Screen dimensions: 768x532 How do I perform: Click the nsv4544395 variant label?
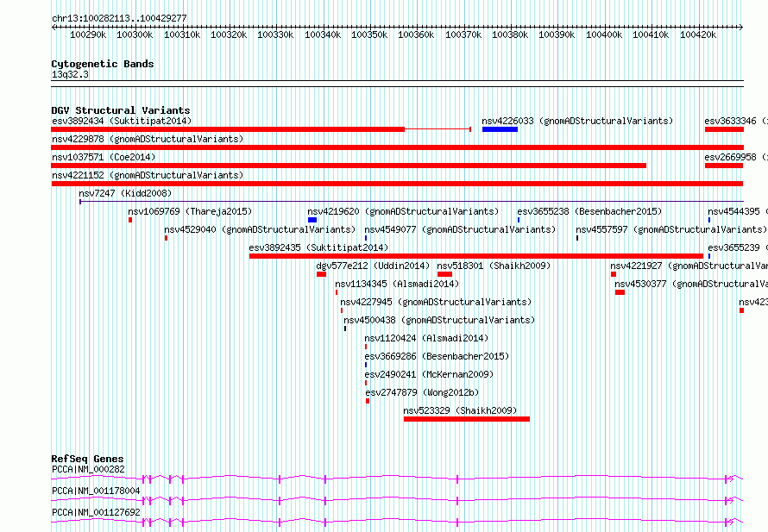point(737,211)
